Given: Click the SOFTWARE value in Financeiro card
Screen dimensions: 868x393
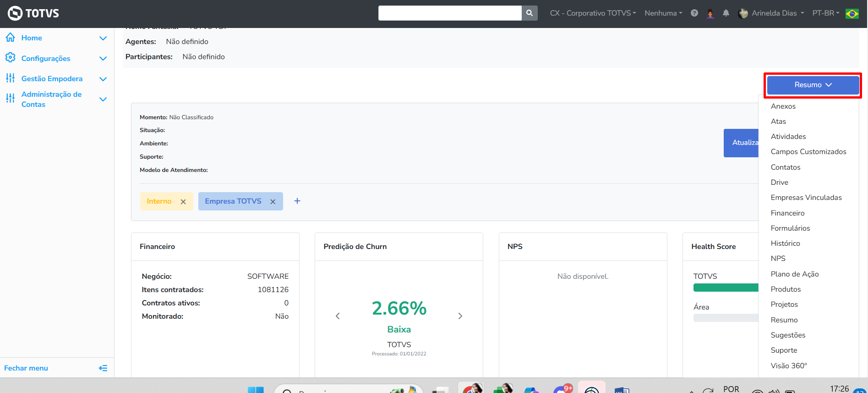Looking at the screenshot, I should 268,277.
